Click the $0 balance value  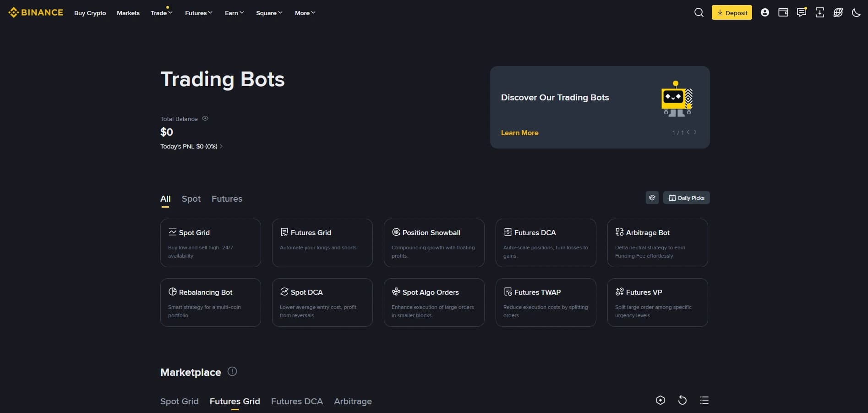(x=167, y=132)
